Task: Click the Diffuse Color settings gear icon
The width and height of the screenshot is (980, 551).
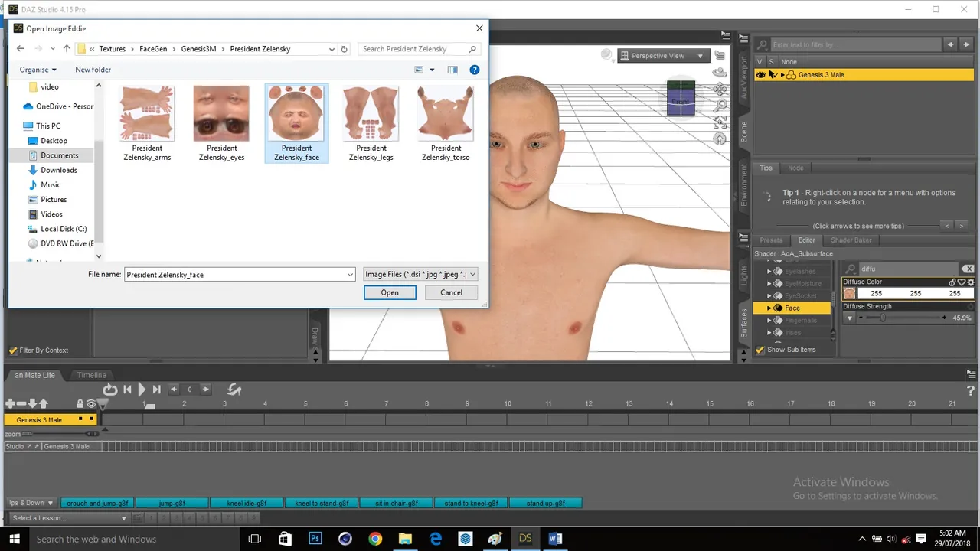Action: [x=971, y=282]
